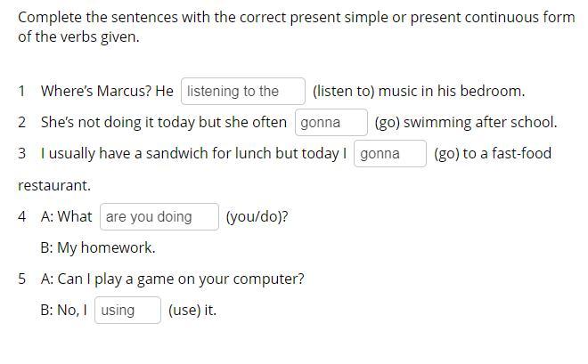Click the 'Complete the sentences' instruction heading
The width and height of the screenshot is (588, 364).
tap(297, 27)
